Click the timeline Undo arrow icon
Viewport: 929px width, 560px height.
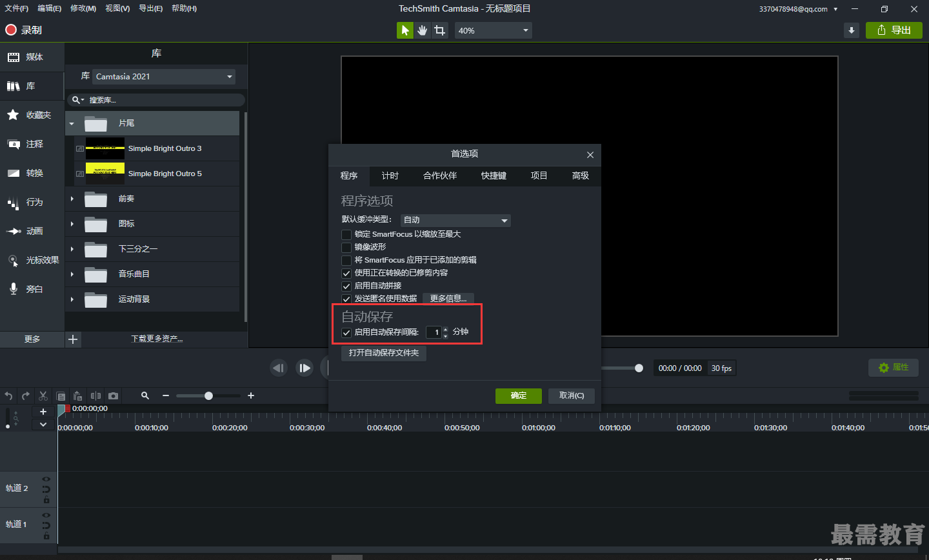8,395
